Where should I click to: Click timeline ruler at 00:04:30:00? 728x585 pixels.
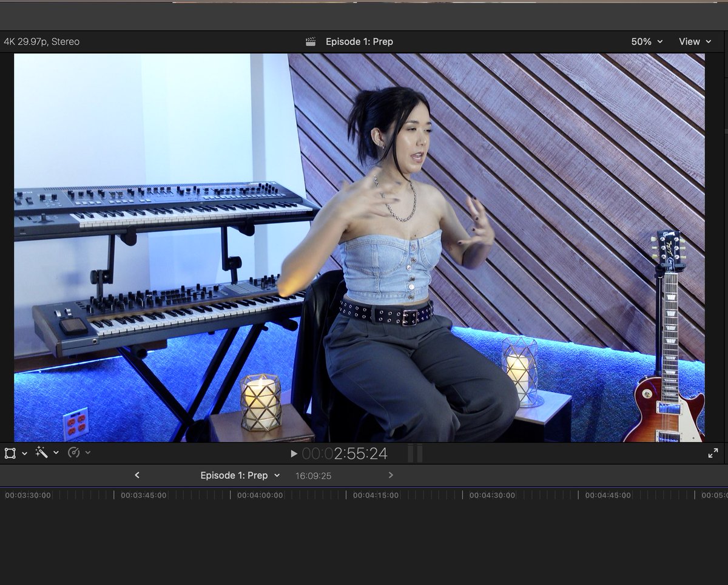(x=493, y=495)
